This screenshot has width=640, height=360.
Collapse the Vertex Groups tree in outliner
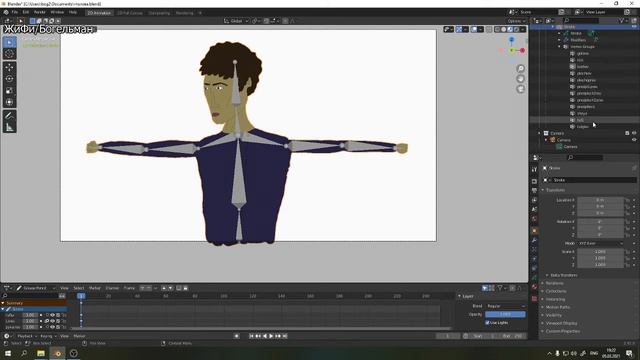(559, 47)
